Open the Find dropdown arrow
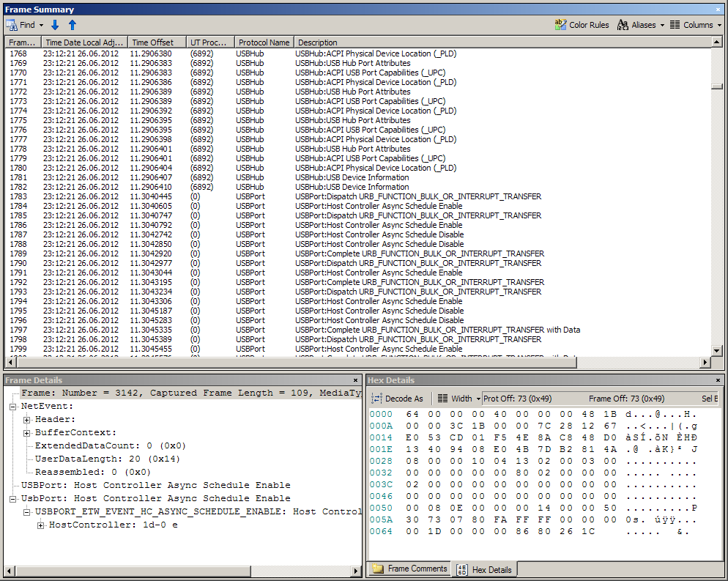Viewport: 728px width, 581px height. (41, 25)
